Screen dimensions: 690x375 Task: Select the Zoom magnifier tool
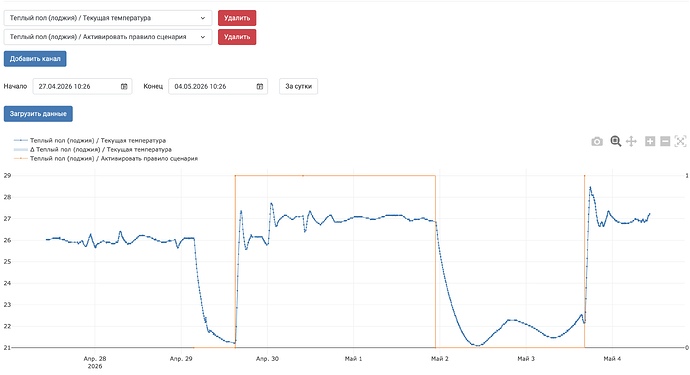pyautogui.click(x=616, y=141)
